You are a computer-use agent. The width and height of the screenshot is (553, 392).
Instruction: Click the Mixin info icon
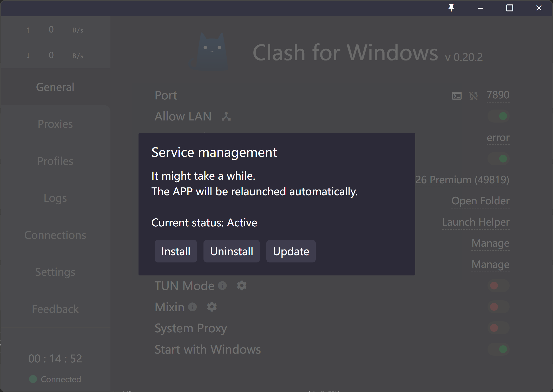[192, 307]
